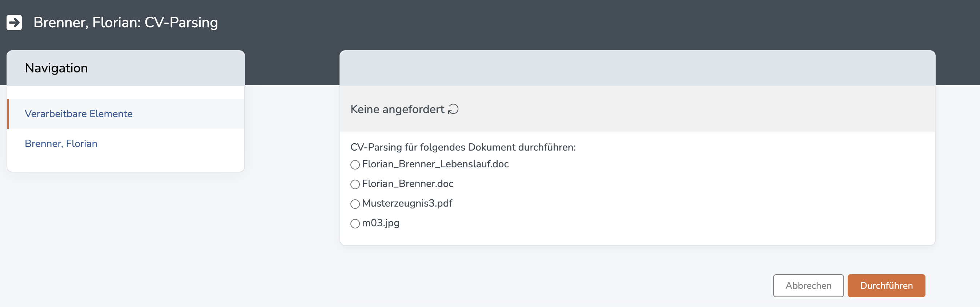Click the orange marker beside Verarbeitbare Elemente
The height and width of the screenshot is (307, 980).
click(8, 113)
